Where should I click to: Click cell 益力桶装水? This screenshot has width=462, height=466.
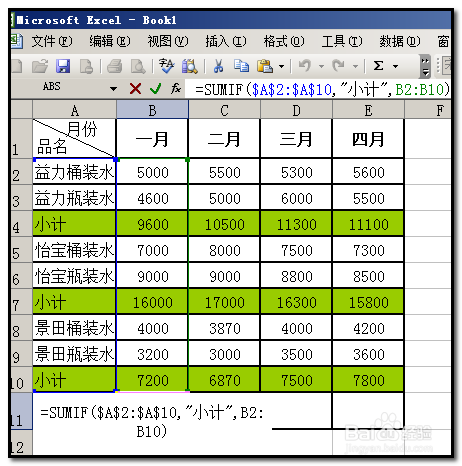click(74, 172)
